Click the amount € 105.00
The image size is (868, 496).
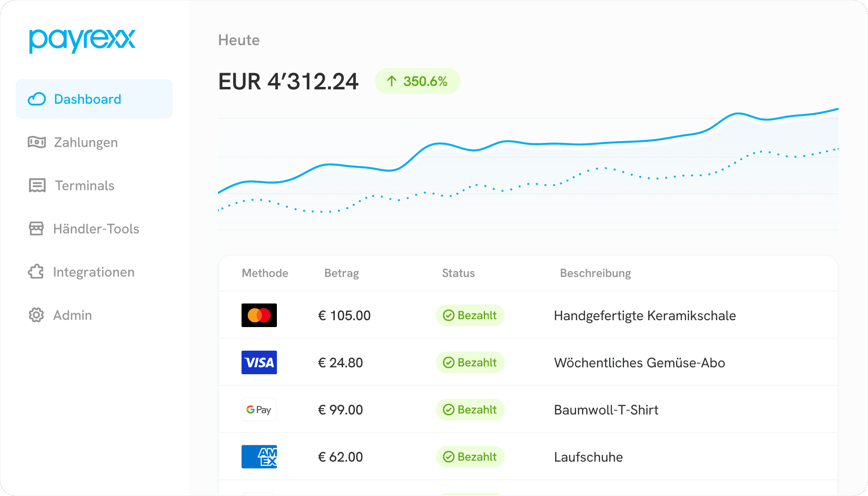click(344, 315)
